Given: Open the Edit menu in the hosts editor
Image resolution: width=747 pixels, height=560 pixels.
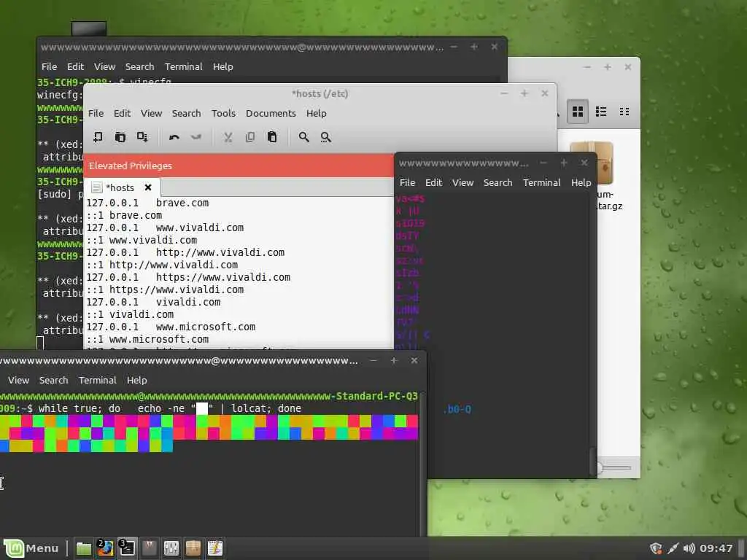Looking at the screenshot, I should pos(122,113).
